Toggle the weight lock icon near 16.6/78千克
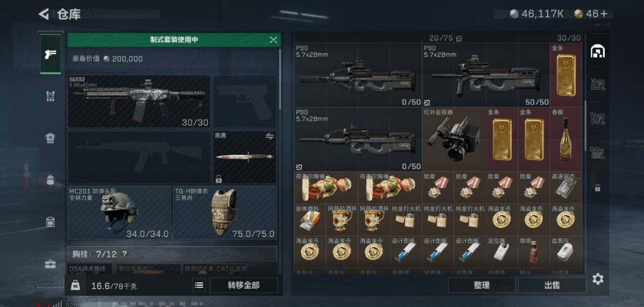 pos(75,286)
